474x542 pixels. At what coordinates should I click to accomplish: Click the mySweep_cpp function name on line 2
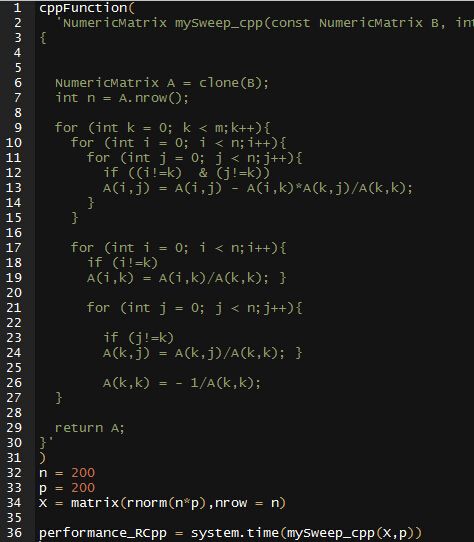pyautogui.click(x=219, y=23)
